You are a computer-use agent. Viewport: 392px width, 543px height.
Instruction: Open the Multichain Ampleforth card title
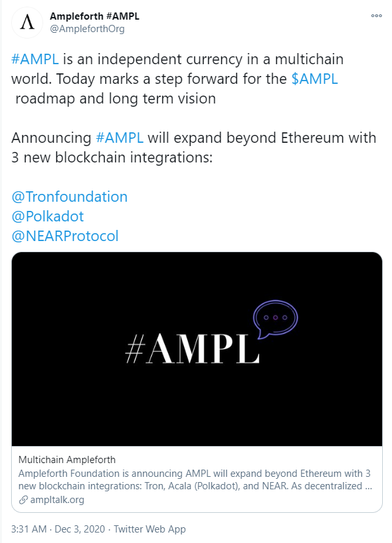pos(67,460)
